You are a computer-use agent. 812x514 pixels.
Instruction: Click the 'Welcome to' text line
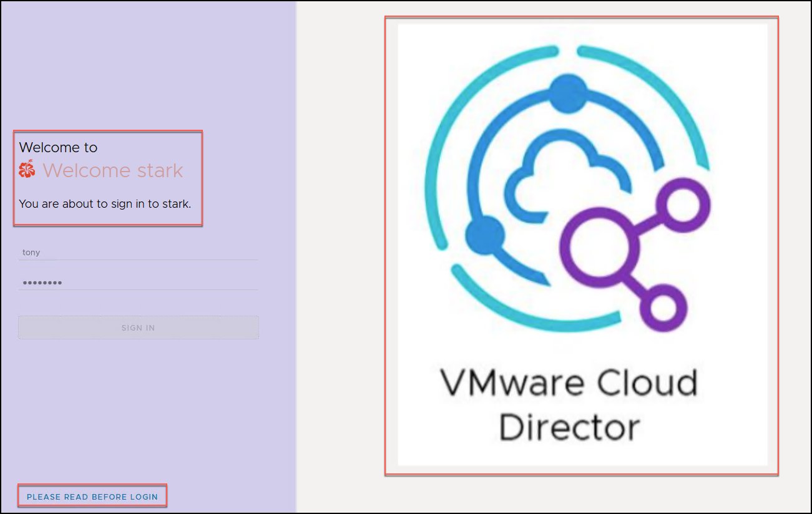tap(59, 147)
